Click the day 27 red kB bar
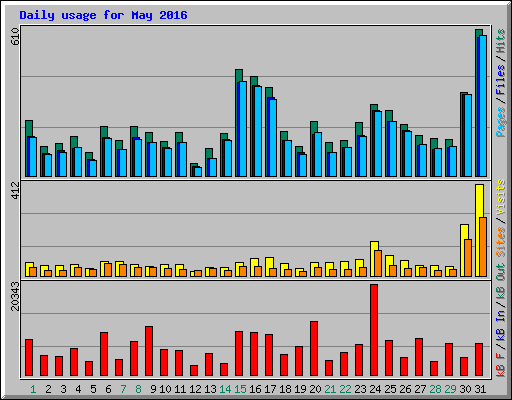The height and width of the screenshot is (400, 512). coord(419,357)
